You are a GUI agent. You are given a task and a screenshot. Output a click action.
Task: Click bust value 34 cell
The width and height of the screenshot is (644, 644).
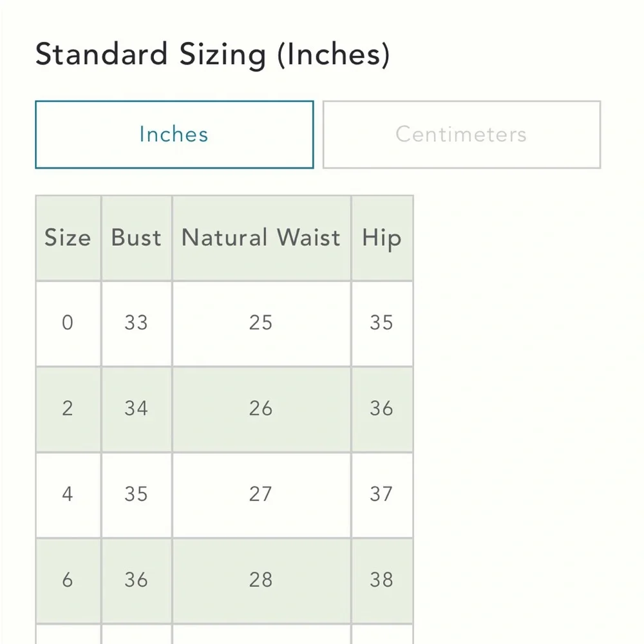click(x=136, y=408)
